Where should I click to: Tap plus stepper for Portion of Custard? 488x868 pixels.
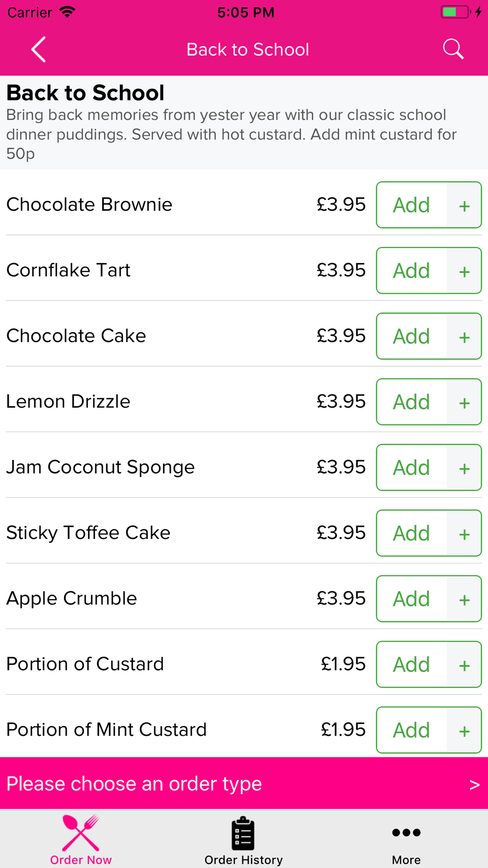pos(464,664)
